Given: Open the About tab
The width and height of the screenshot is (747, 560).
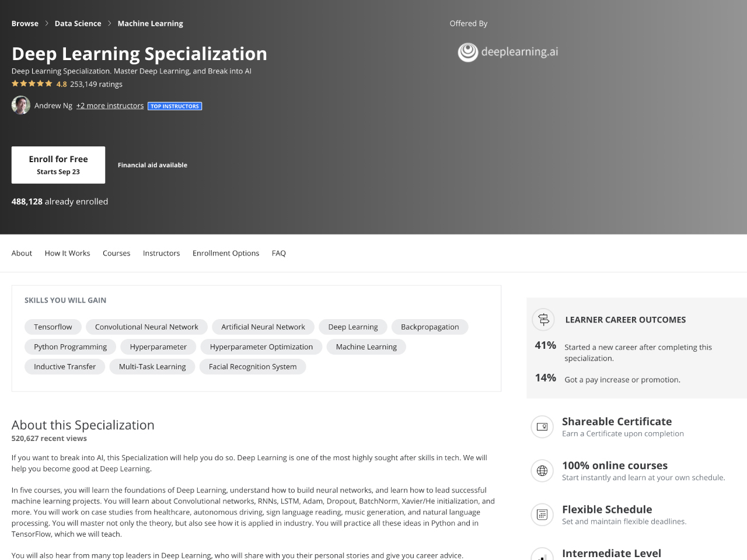Looking at the screenshot, I should (22, 253).
